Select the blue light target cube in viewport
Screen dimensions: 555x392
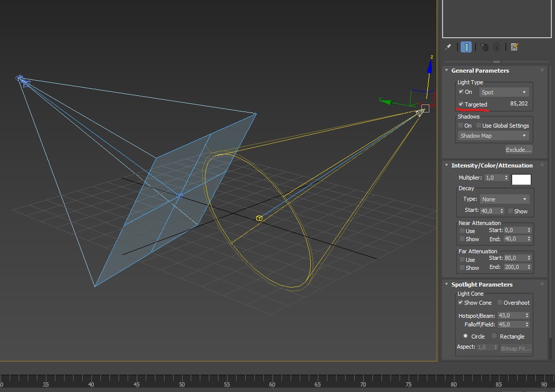point(180,196)
